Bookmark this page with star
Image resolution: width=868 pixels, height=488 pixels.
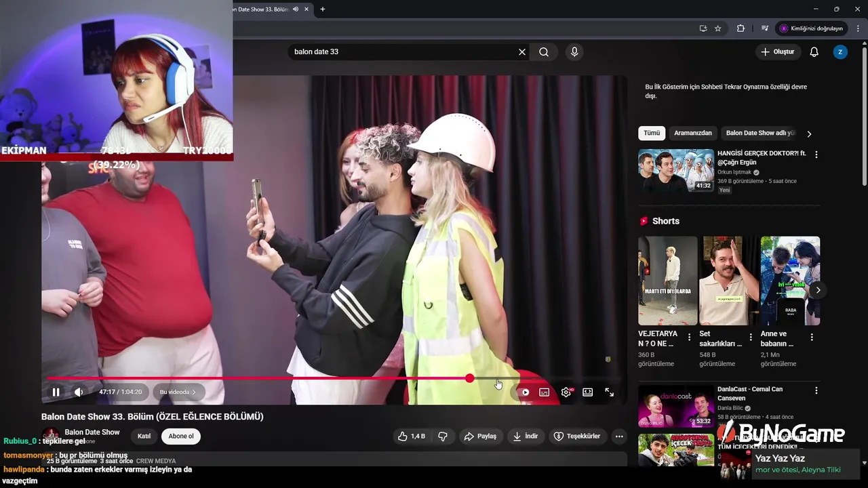(x=718, y=28)
